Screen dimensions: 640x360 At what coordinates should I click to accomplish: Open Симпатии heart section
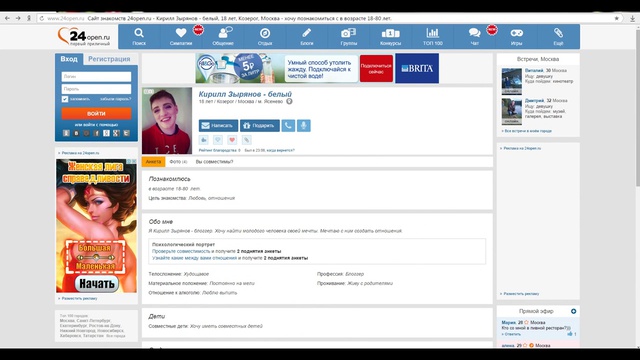pyautogui.click(x=181, y=37)
